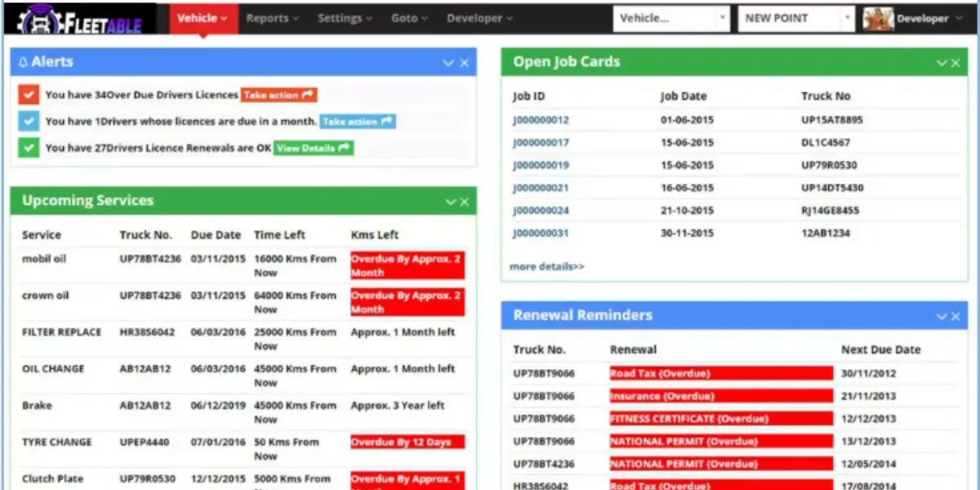Screen dimensions: 980x490
Task: Click the Kms Left column header
Action: (375, 235)
